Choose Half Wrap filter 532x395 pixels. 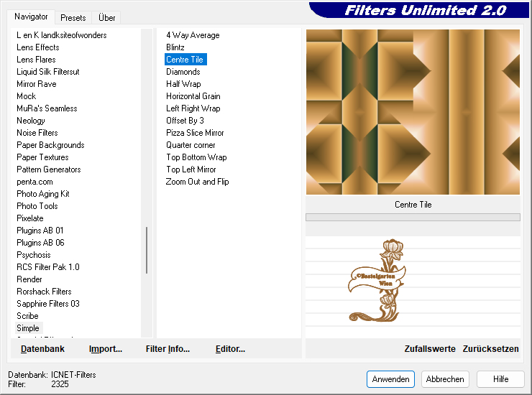coord(183,84)
